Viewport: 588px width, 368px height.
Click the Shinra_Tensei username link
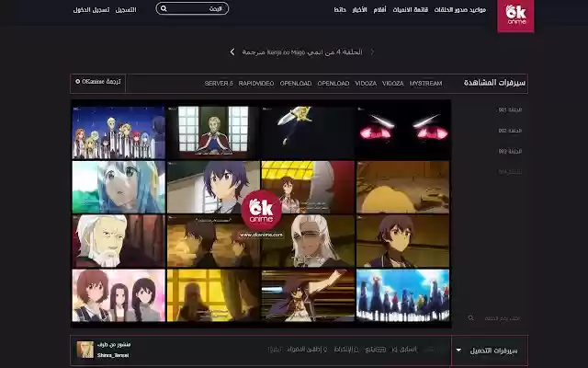113,355
